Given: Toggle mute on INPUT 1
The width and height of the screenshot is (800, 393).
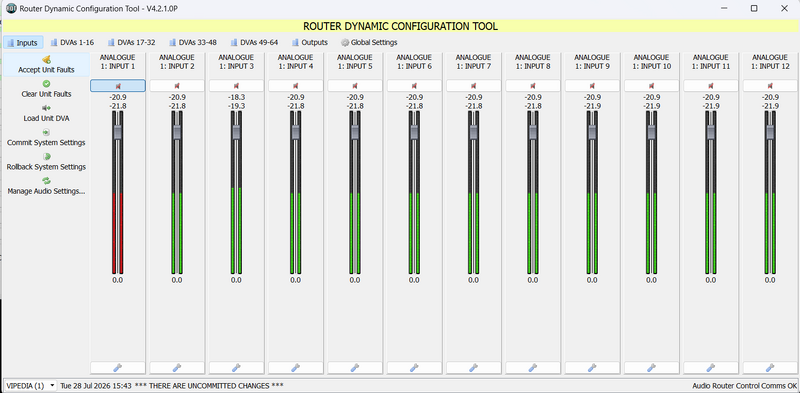Looking at the screenshot, I should (x=118, y=86).
